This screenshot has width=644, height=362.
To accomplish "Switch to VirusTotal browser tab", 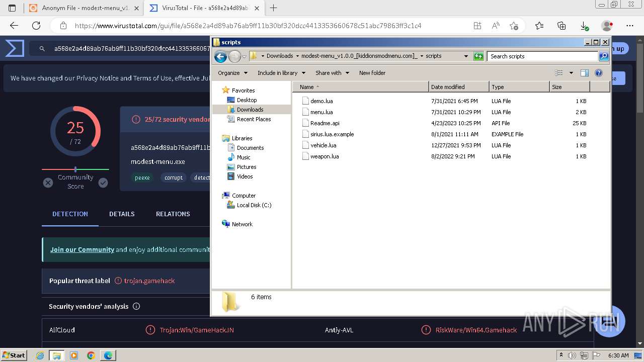I will point(205,8).
